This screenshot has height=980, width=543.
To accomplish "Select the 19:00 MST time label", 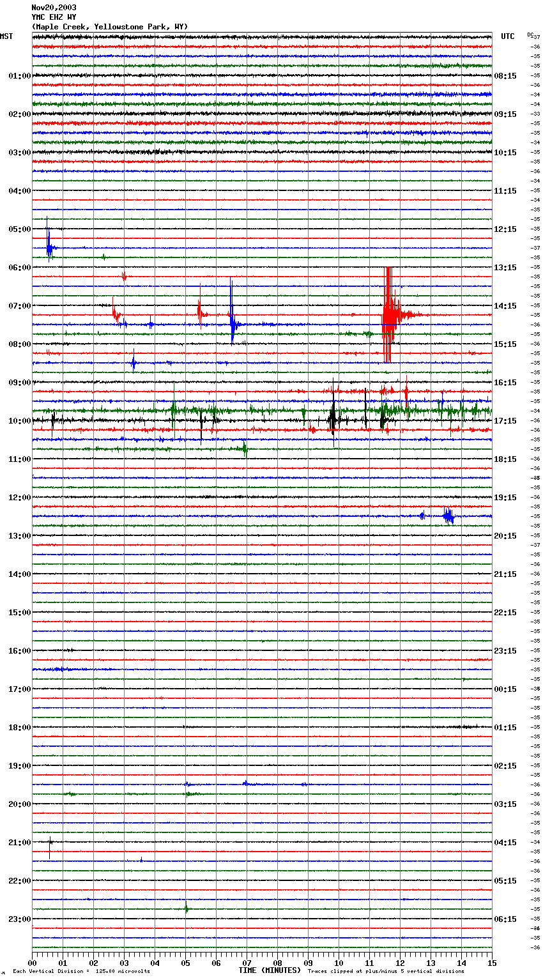I will pos(19,766).
